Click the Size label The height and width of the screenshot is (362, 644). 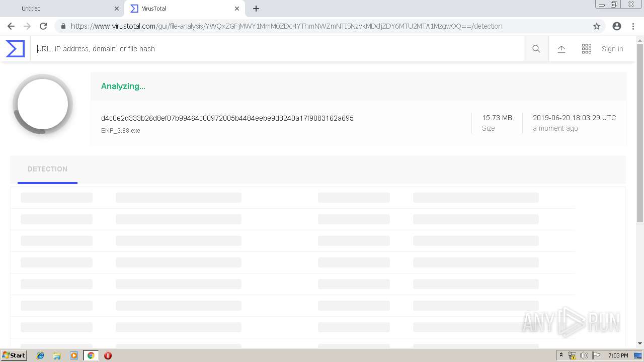click(x=489, y=129)
